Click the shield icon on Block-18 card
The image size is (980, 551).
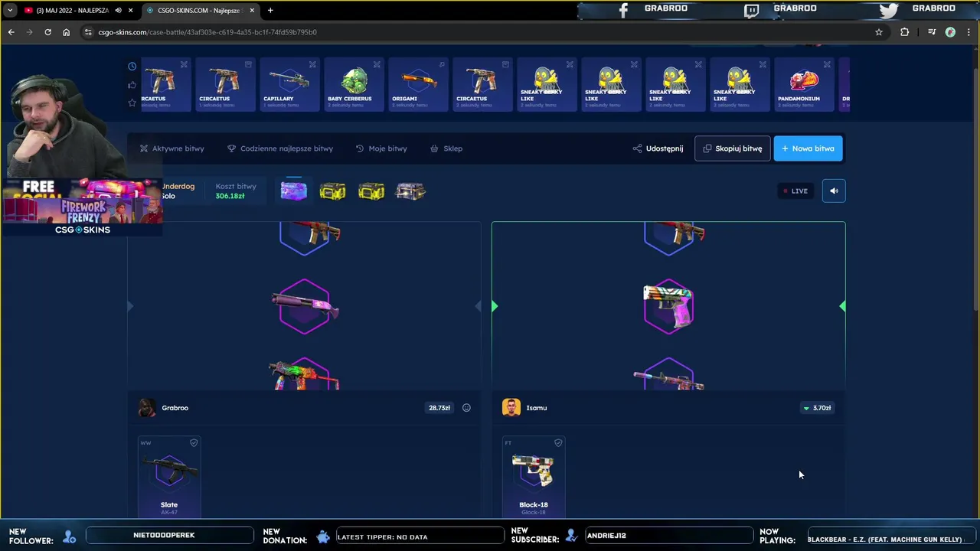click(x=558, y=442)
